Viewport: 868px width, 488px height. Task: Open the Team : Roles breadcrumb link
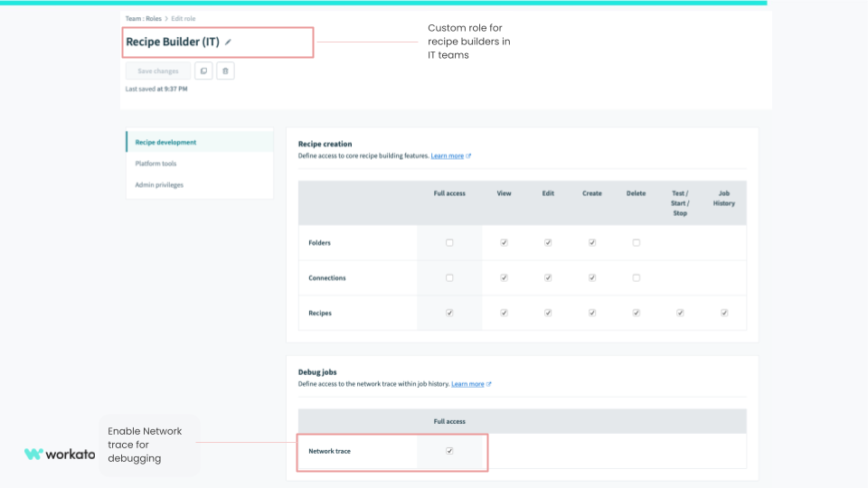[144, 18]
